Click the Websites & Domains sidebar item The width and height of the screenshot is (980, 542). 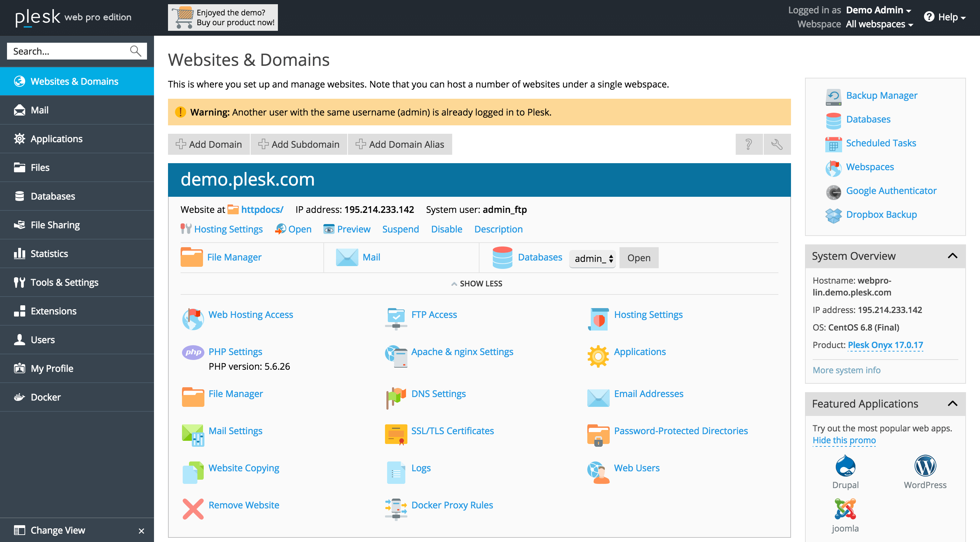pos(74,81)
